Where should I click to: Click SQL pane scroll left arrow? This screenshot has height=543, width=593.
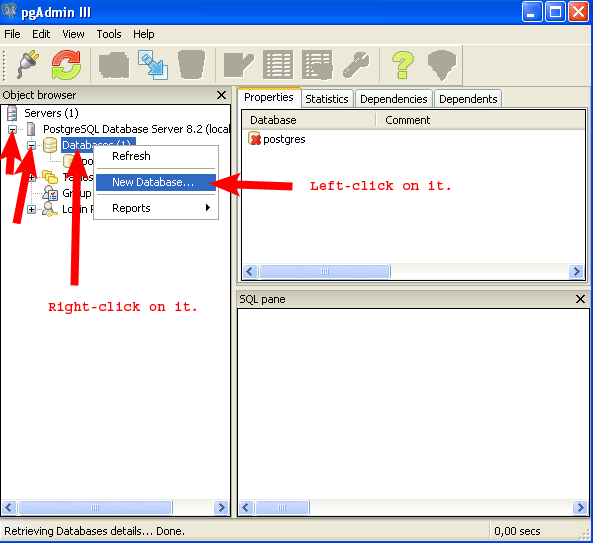click(x=246, y=507)
